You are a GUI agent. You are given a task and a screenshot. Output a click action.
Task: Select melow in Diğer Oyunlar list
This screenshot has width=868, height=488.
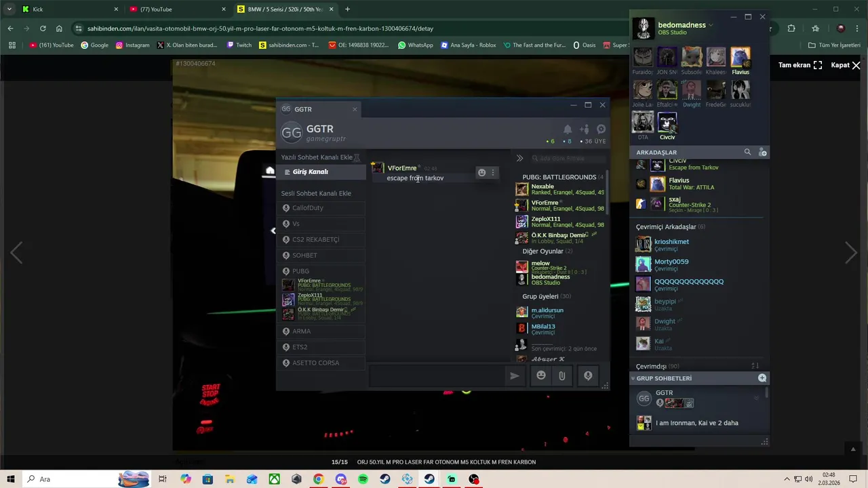tap(560, 266)
